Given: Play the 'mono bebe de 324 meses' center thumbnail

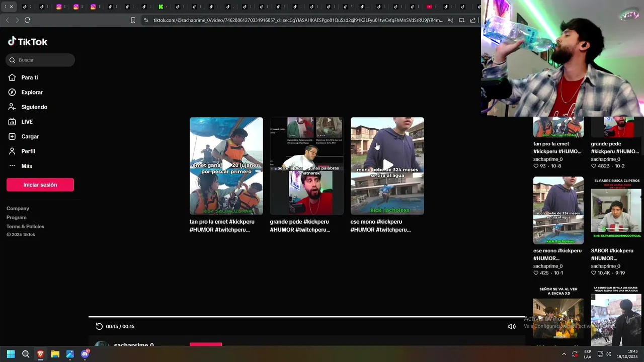Looking at the screenshot, I should [387, 166].
